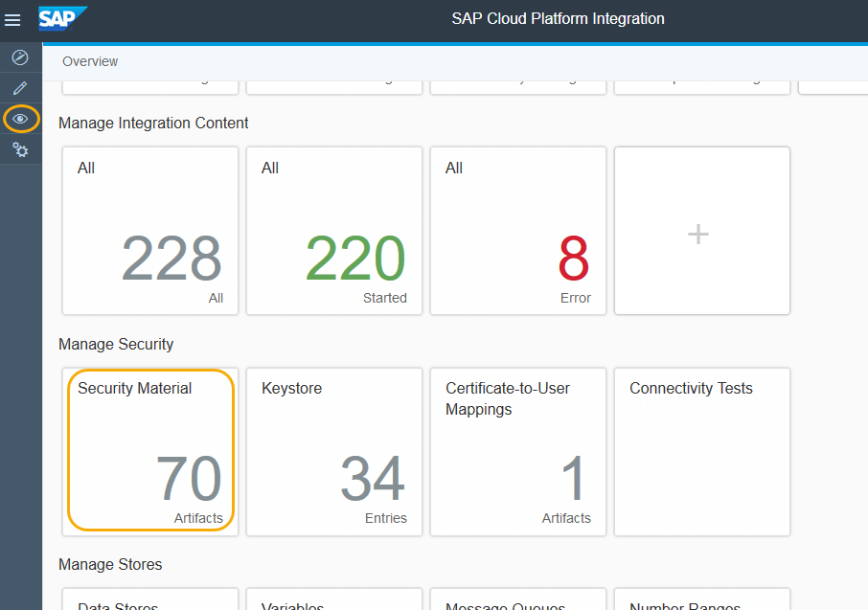Open the Message Queues tile
Screen dimensions: 868x610
(x=518, y=599)
